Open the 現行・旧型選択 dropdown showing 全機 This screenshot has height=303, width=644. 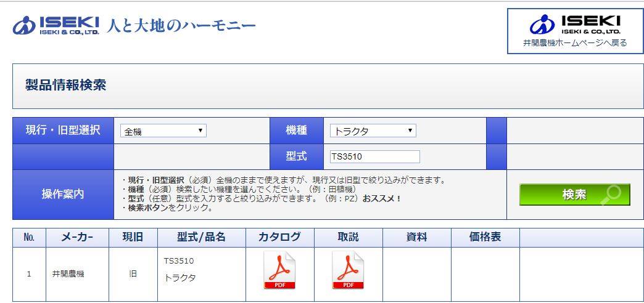tap(163, 131)
